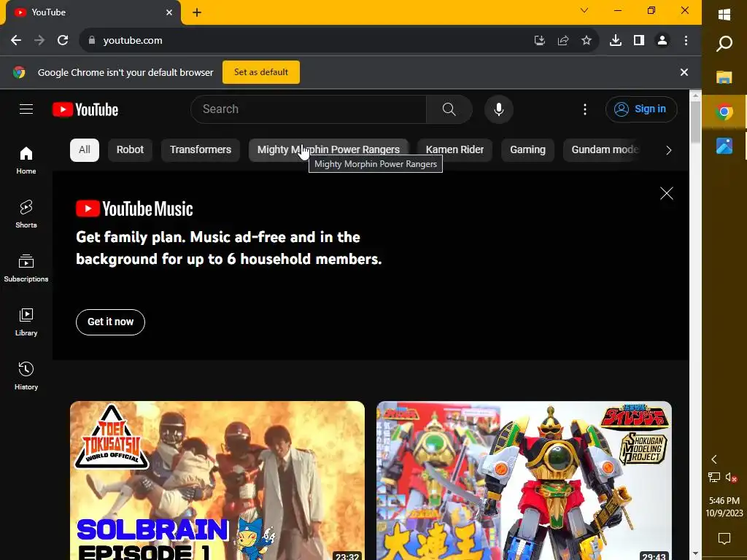Viewport: 747px width, 560px height.
Task: Click the site lock icon
Action: click(x=91, y=40)
